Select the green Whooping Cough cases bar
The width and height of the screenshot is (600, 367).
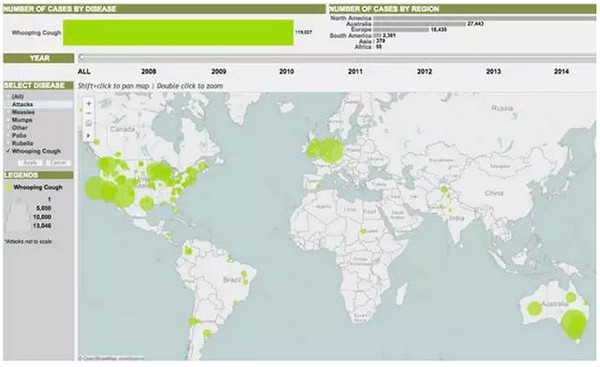tap(178, 33)
